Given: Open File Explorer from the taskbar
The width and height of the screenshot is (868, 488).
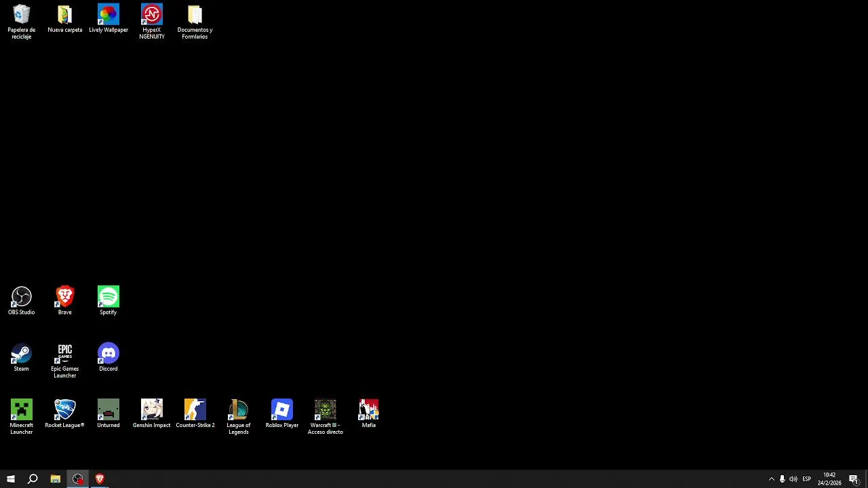Looking at the screenshot, I should [x=56, y=479].
